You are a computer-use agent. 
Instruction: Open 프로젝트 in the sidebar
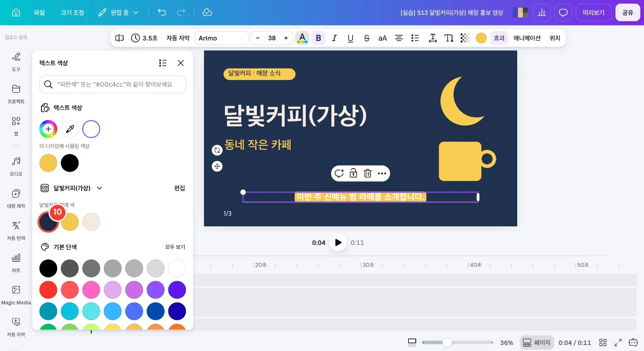click(16, 94)
